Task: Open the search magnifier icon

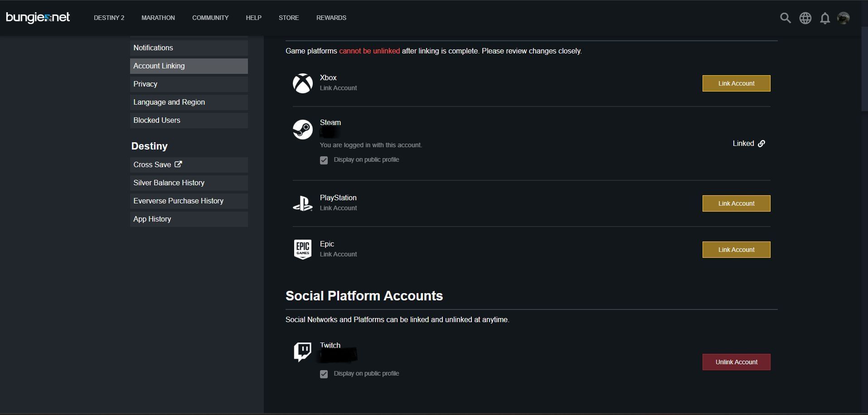Action: click(786, 18)
